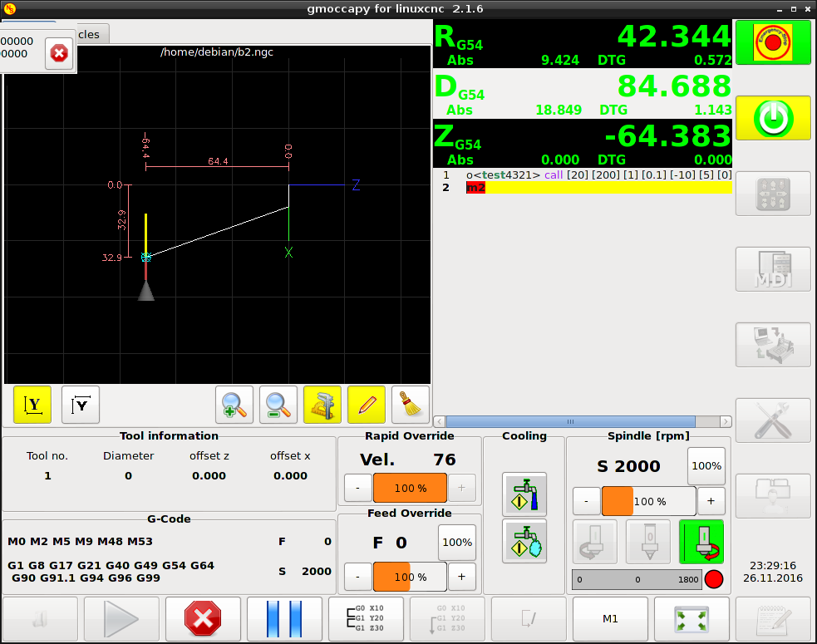Toggle dimensions display in preview
Viewport: 817px width, 644px height.
coord(322,405)
